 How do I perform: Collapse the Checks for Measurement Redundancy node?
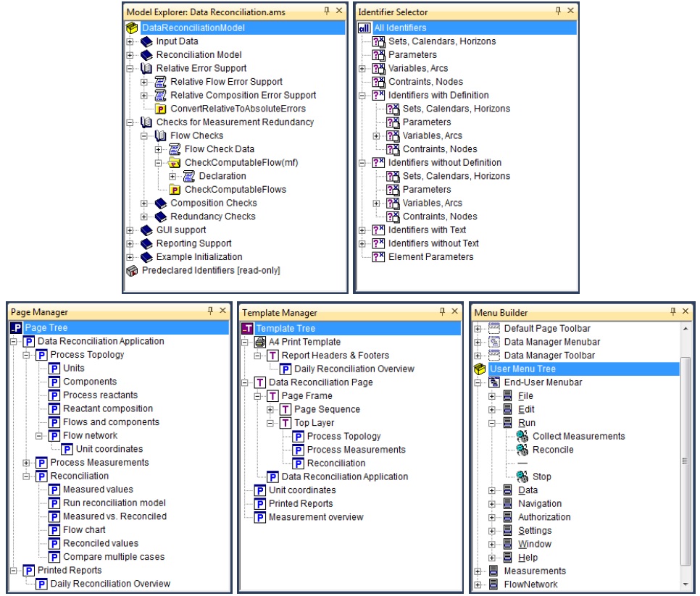130,122
